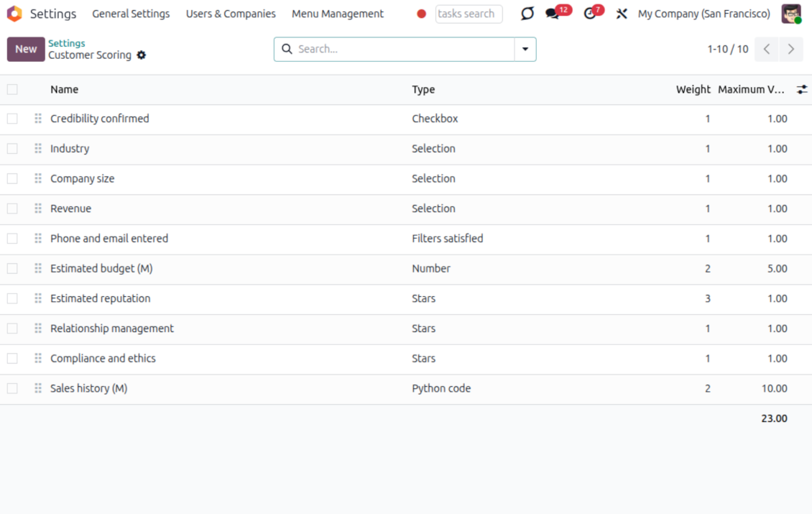
Task: Open the Customer Scoring gear menu
Action: [142, 55]
